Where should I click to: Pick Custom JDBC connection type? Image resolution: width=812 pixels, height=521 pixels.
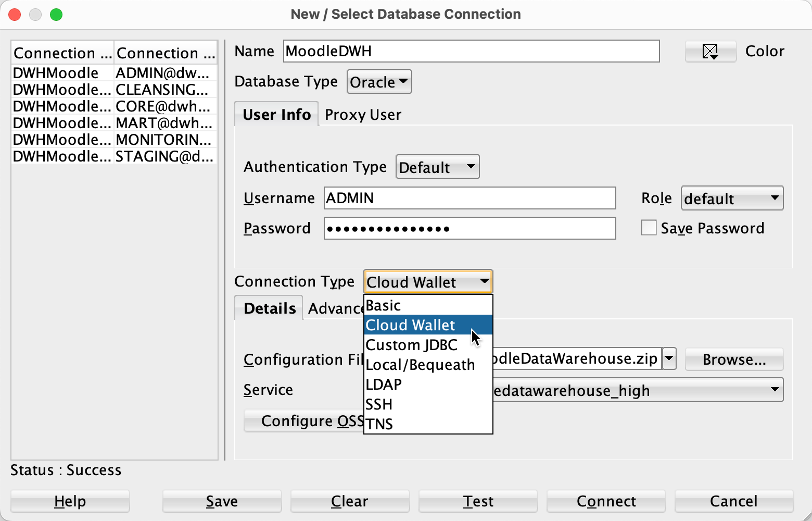pyautogui.click(x=428, y=345)
